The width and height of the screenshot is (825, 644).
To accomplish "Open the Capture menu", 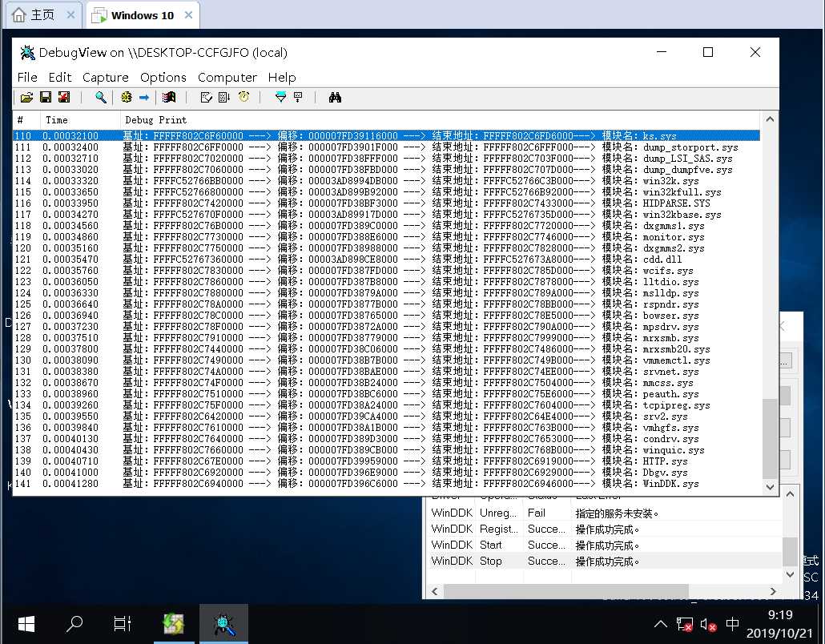I will (106, 78).
